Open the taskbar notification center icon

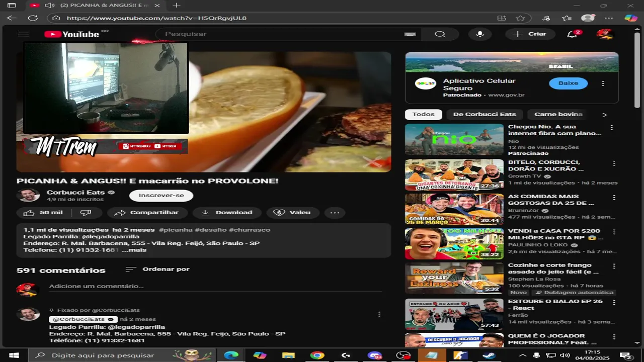pos(626,355)
